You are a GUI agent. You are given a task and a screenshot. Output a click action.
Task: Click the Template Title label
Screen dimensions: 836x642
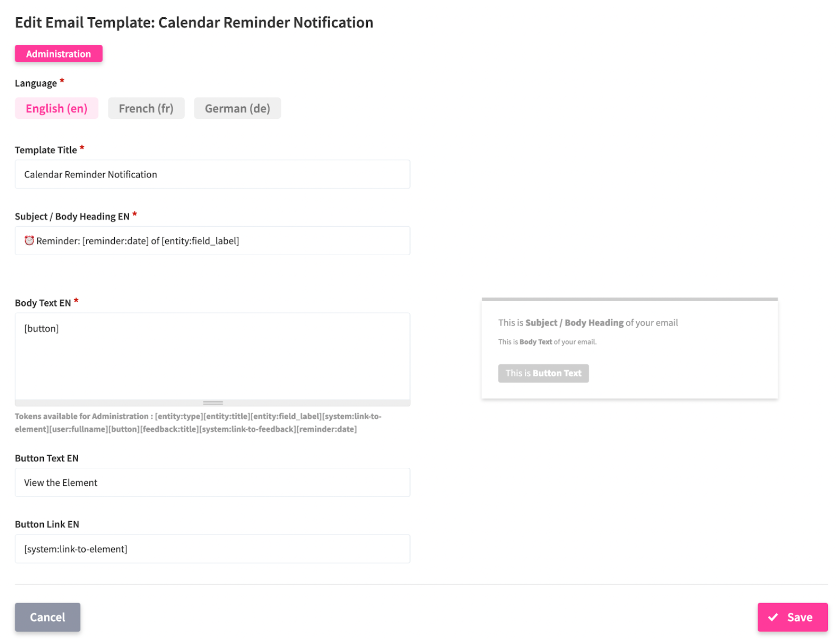46,150
